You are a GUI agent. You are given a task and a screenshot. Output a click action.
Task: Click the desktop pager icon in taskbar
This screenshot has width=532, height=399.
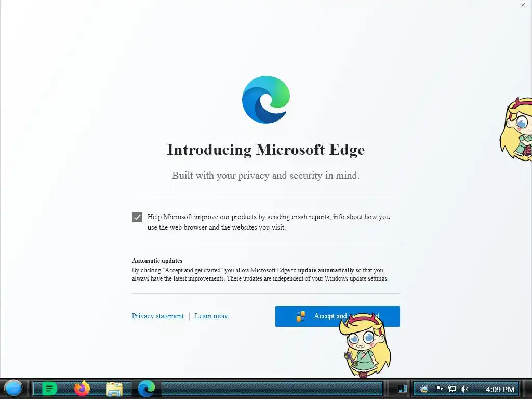(403, 389)
